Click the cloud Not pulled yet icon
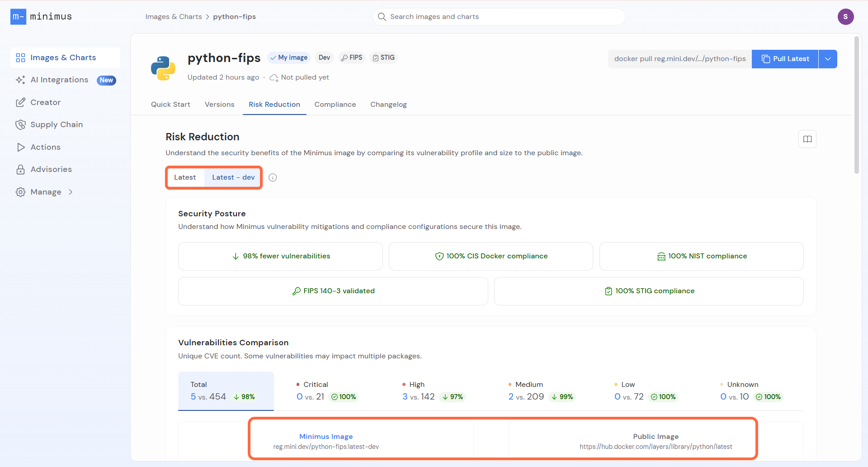This screenshot has height=467, width=868. [274, 78]
